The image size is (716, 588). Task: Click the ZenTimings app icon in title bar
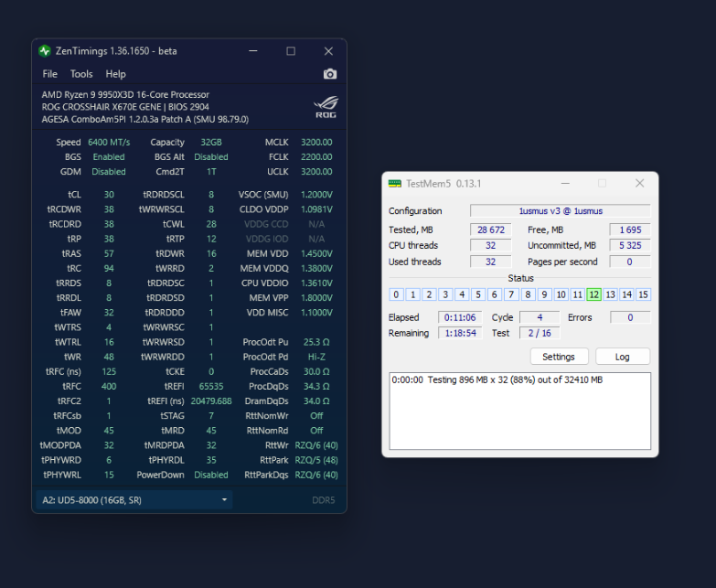pyautogui.click(x=44, y=51)
